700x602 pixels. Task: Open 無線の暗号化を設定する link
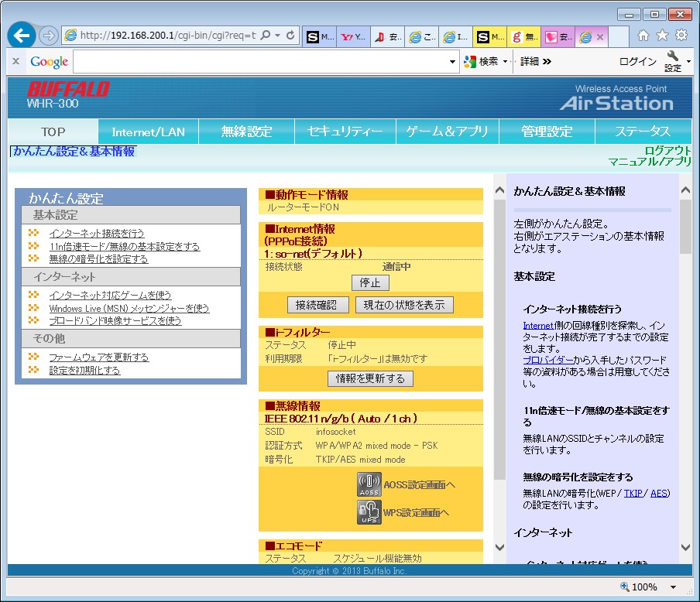98,258
